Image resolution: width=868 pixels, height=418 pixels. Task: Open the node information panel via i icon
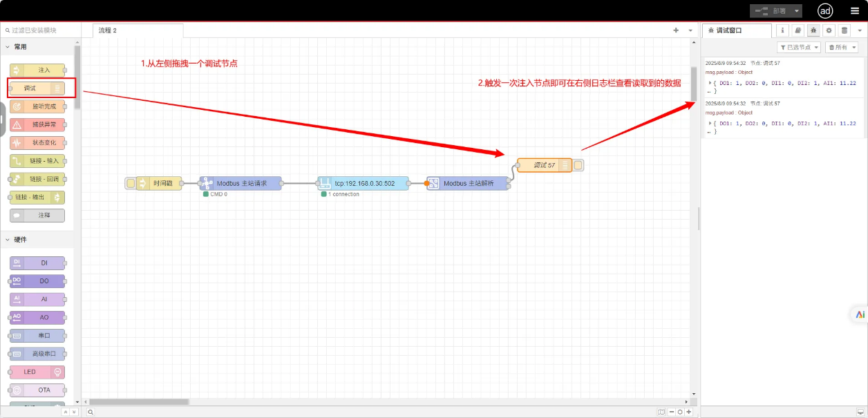782,30
